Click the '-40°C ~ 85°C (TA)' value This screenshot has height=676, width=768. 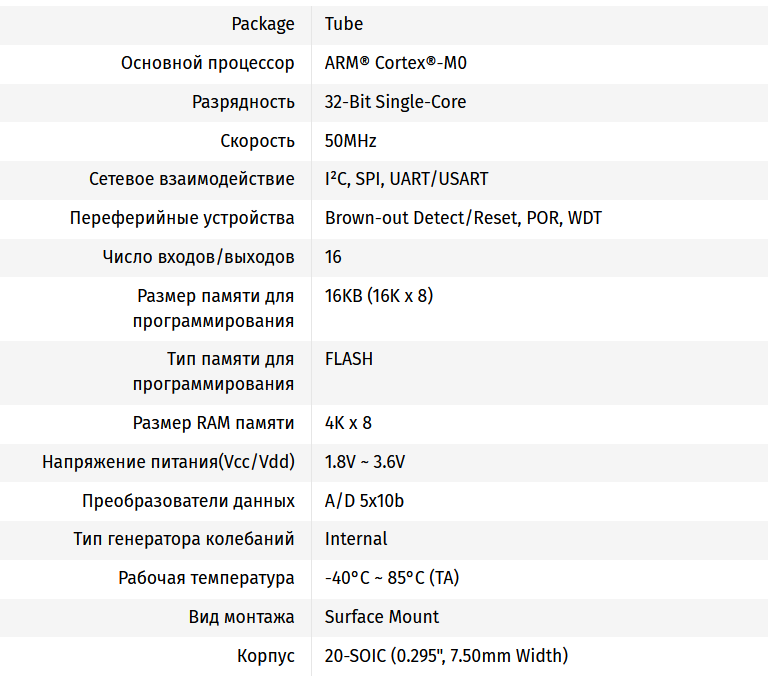point(392,578)
